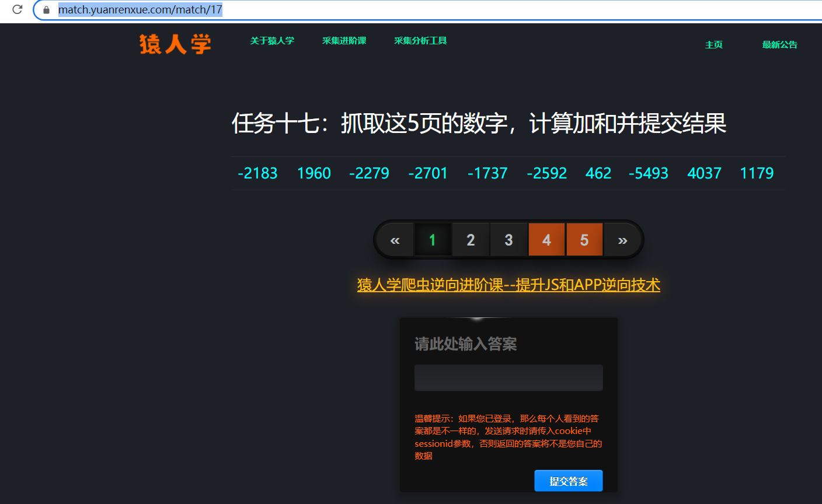Click the number 4037
The width and height of the screenshot is (822, 504).
(x=705, y=173)
